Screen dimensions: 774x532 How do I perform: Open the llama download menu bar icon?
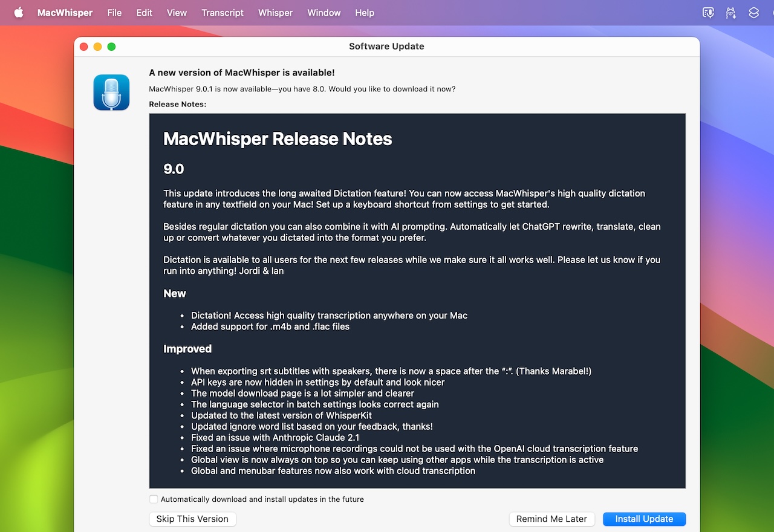[731, 13]
